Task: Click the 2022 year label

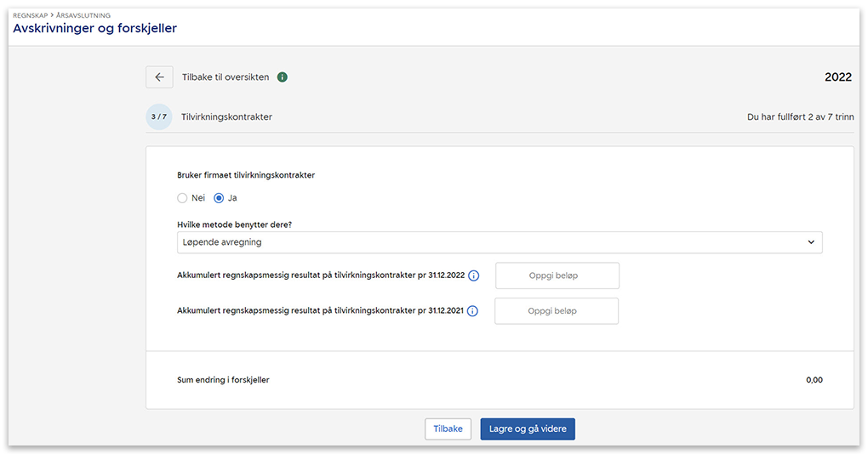Action: click(x=837, y=77)
